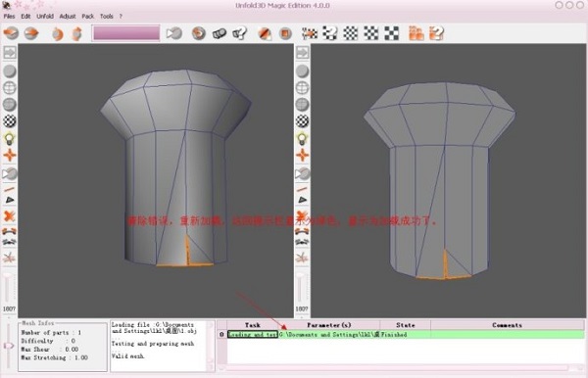Image resolution: width=588 pixels, height=378 pixels.
Task: Click the orange four-arrow icon in right viewport toolbar
Action: point(302,155)
